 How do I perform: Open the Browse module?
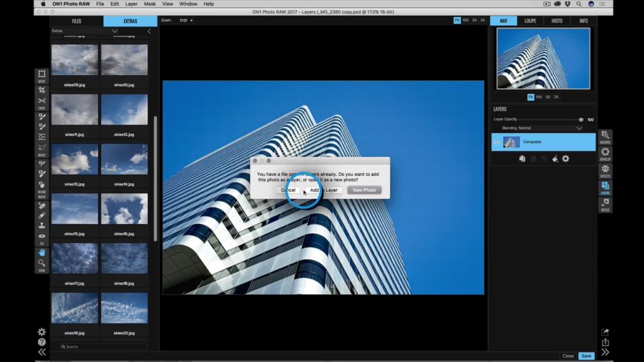click(605, 137)
